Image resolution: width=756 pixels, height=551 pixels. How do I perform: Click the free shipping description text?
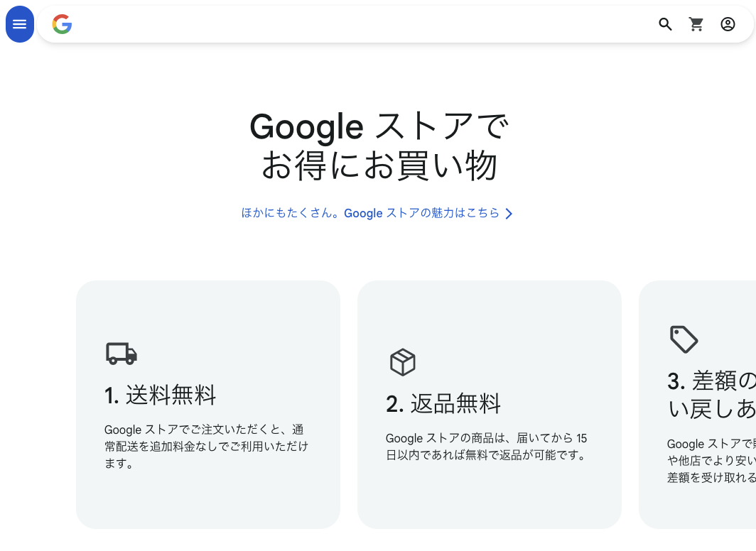pos(206,446)
